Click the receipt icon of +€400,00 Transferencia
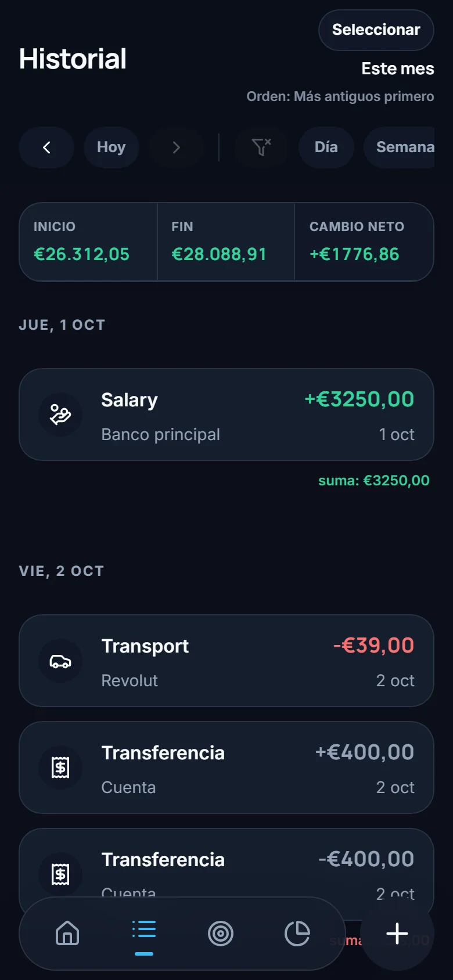This screenshot has height=980, width=453. tap(60, 768)
